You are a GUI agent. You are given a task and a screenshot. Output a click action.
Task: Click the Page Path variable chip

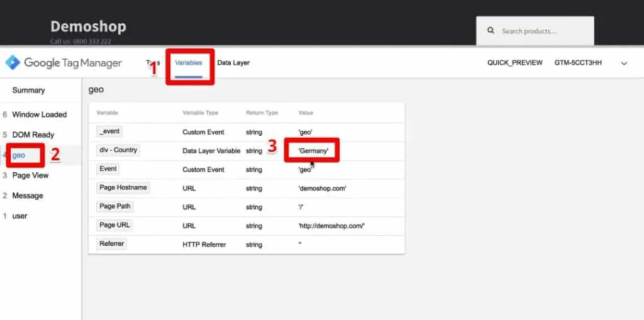coord(114,206)
